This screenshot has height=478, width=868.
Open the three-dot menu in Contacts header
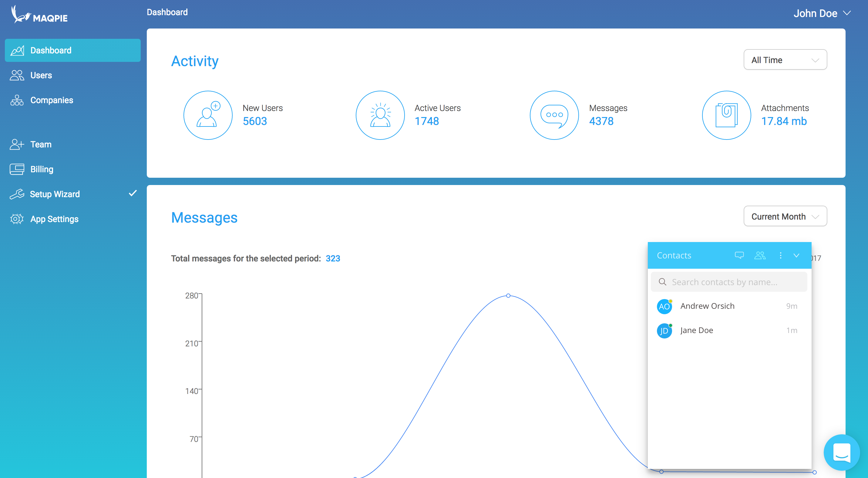point(780,255)
